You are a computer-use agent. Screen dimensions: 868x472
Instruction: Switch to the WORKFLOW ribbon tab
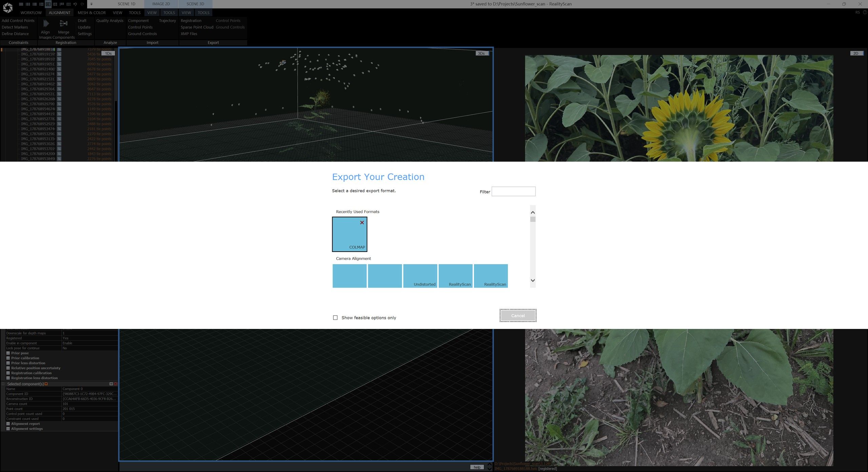click(x=31, y=13)
